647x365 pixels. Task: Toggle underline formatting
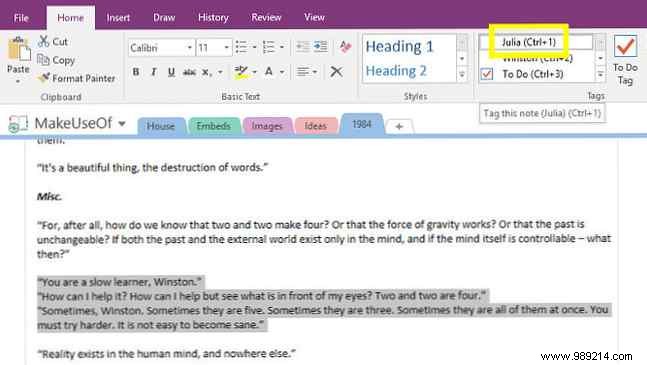171,72
